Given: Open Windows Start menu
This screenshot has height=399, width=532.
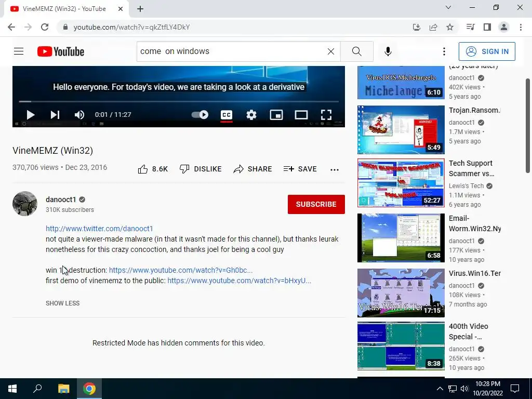Looking at the screenshot, I should click(x=12, y=389).
